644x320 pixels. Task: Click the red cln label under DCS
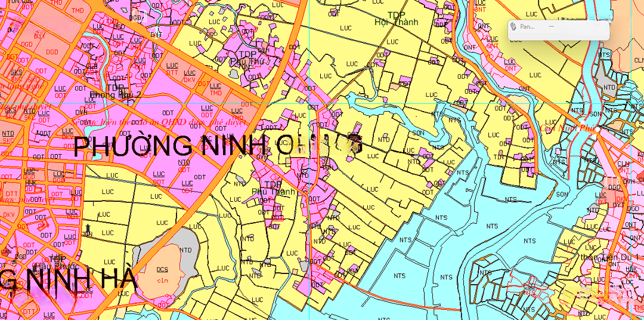click(x=163, y=281)
